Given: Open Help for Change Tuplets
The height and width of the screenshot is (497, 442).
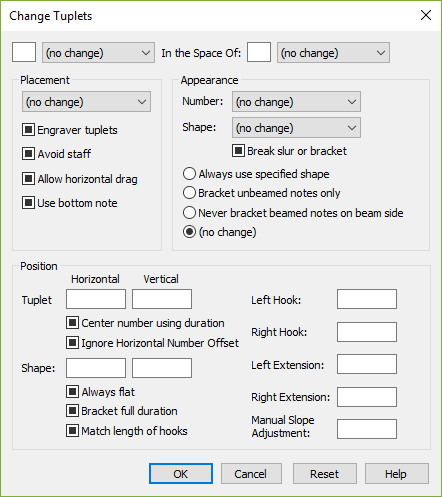Looking at the screenshot, I should pos(397,473).
